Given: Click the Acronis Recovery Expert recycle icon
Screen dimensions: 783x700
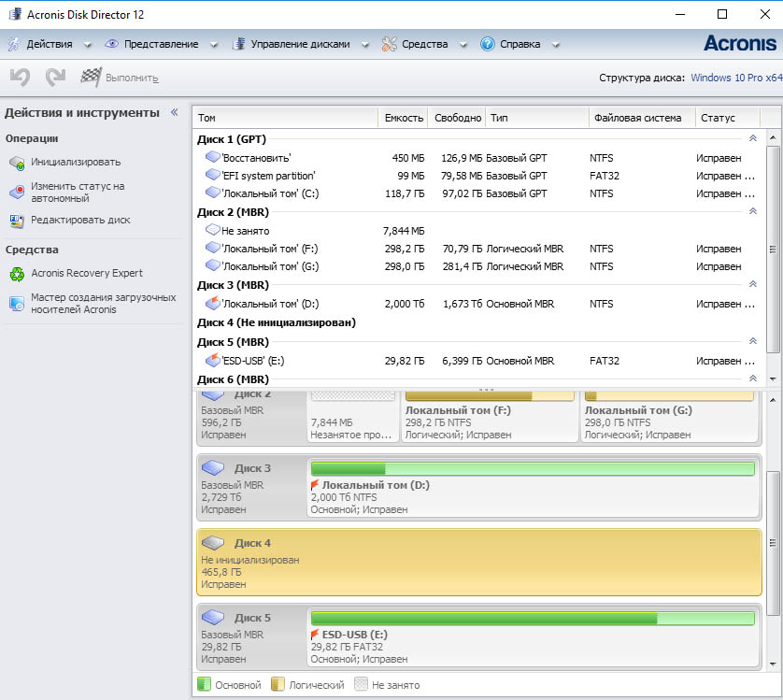Looking at the screenshot, I should 17,274.
